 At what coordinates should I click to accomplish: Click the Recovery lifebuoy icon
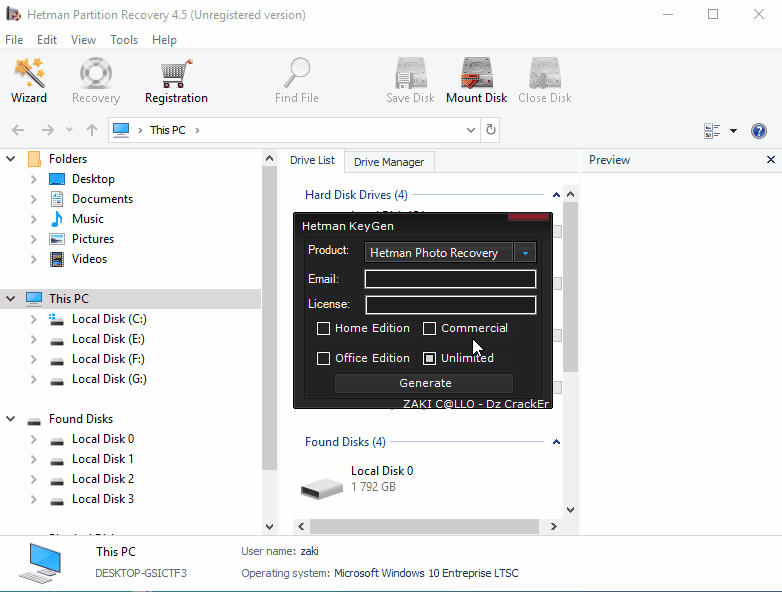[96, 73]
